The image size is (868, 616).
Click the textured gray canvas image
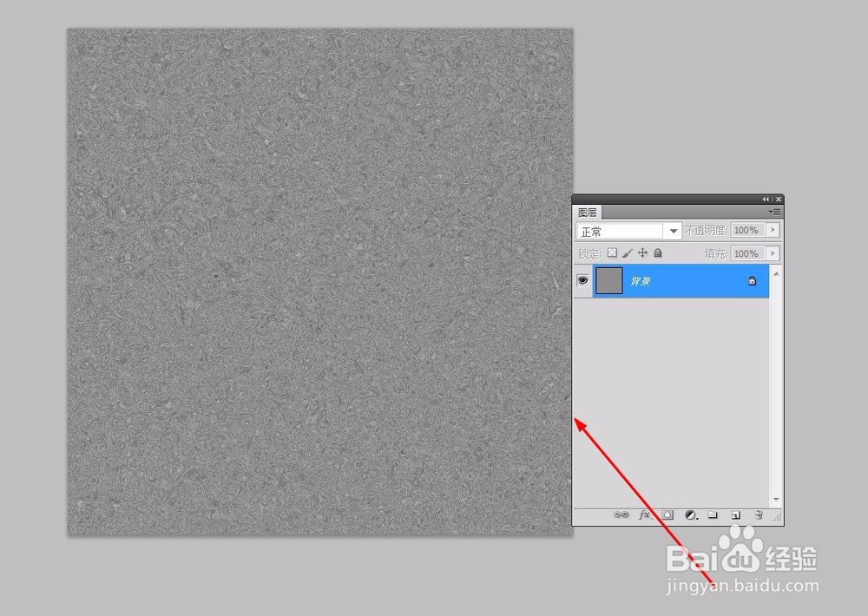320,282
